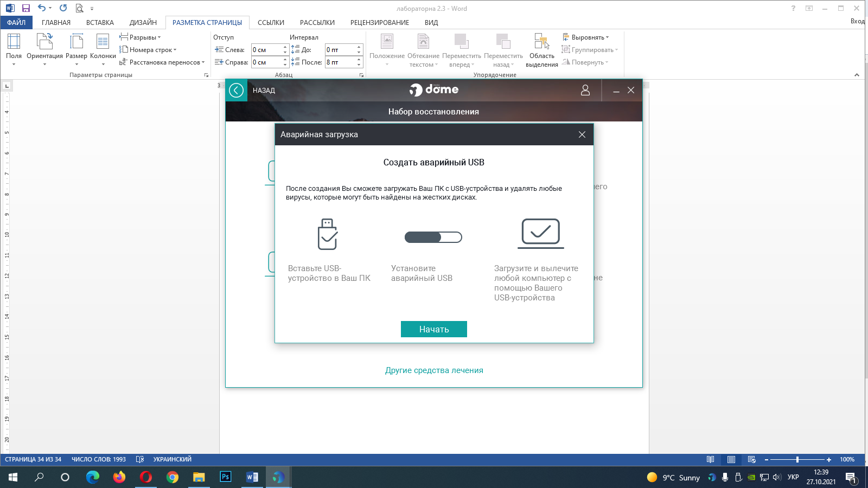868x488 pixels.
Task: Click the Redo icon in Word toolbar
Action: click(x=63, y=8)
